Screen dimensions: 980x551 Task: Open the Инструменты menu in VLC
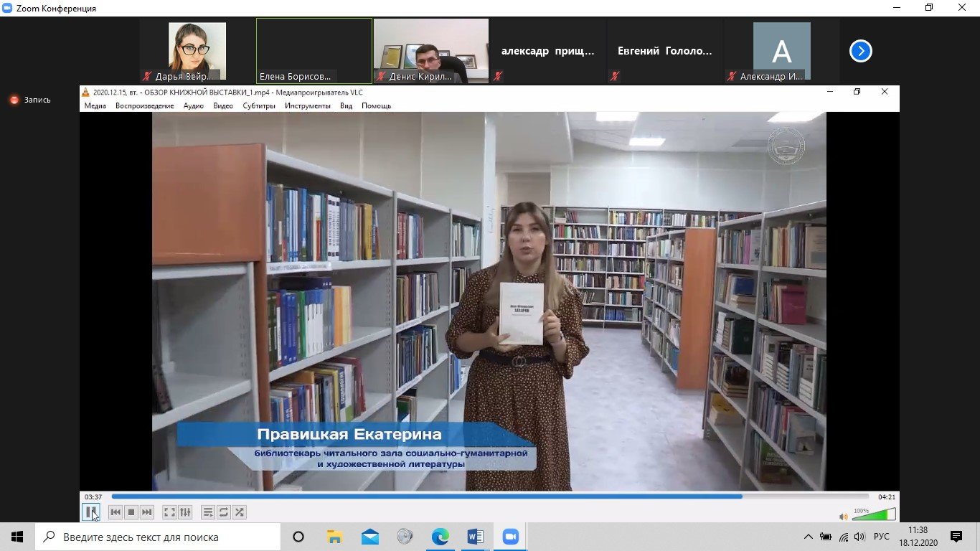coord(307,105)
